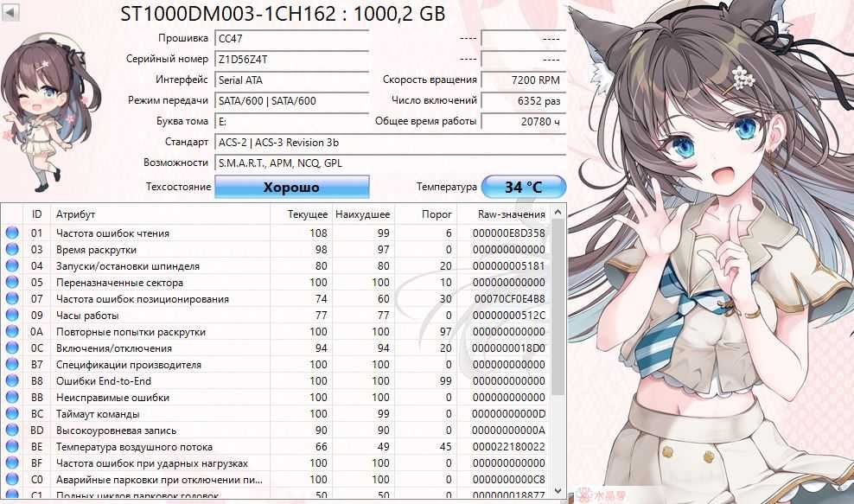
Task: Click status orb for attribute B8
Action: click(12, 380)
